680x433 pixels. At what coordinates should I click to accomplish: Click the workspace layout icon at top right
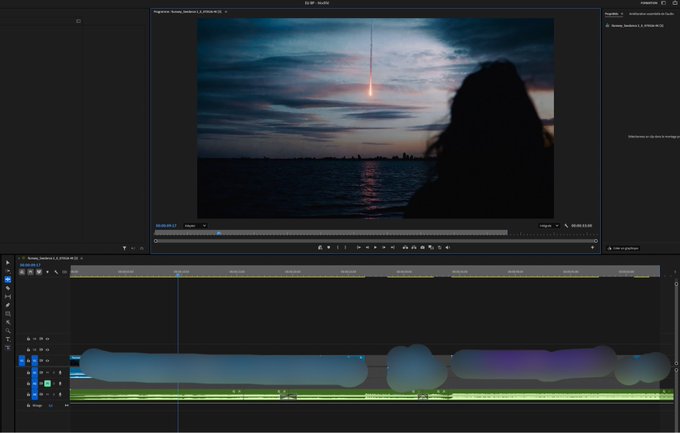(663, 3)
